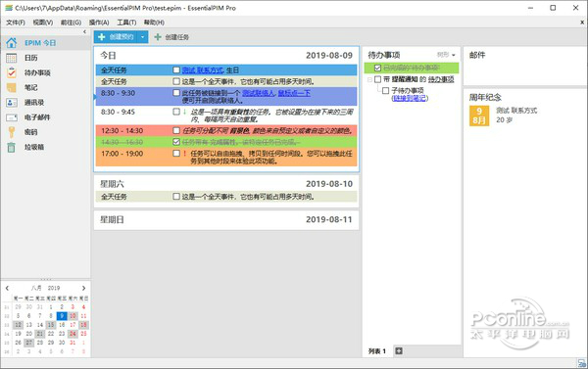588x369 pixels.
Task: Open the 工具(T) menu
Action: [x=126, y=23]
